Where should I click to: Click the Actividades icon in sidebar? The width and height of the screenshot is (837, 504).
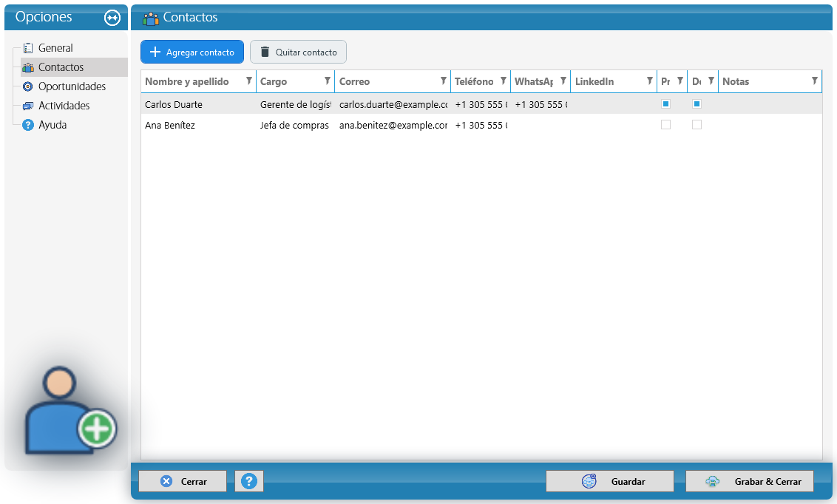(x=28, y=106)
